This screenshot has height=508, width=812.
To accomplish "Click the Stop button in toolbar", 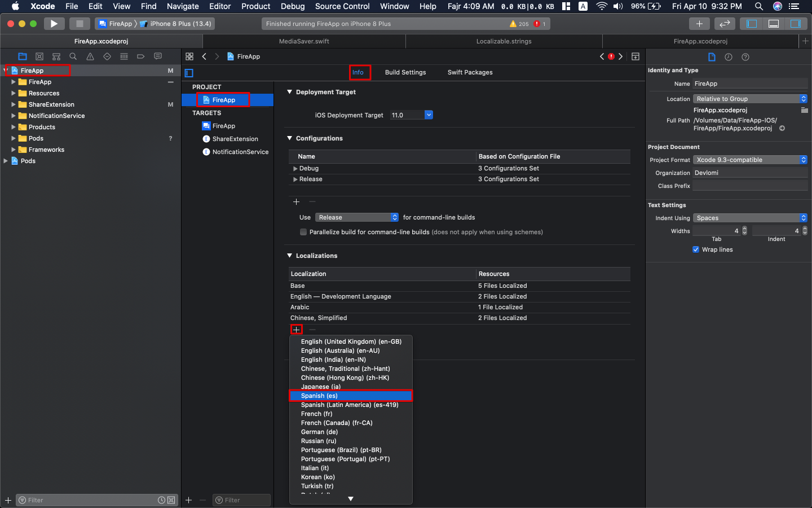I will point(80,24).
